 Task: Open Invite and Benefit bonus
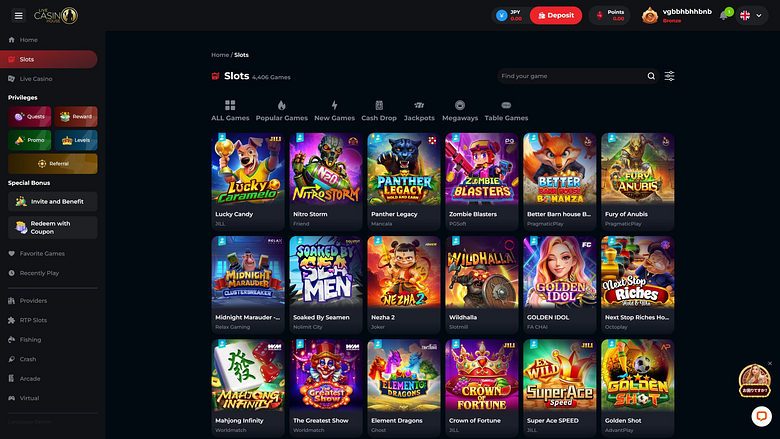(x=53, y=201)
